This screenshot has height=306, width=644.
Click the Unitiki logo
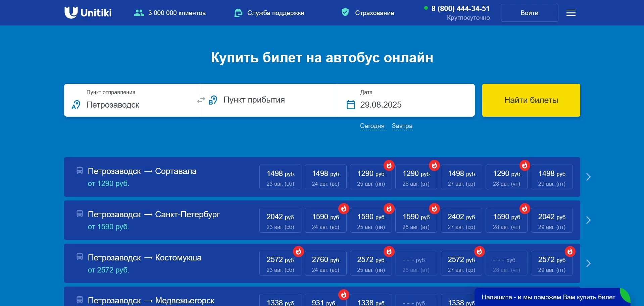coord(88,13)
